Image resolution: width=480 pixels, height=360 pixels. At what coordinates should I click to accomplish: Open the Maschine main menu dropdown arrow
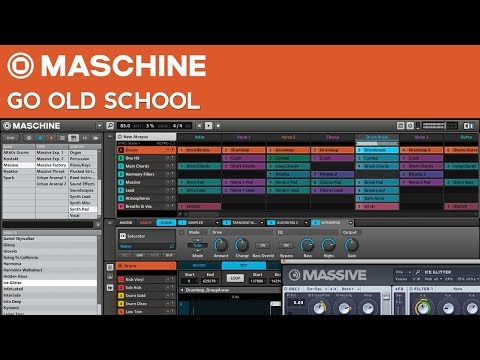tap(99, 126)
